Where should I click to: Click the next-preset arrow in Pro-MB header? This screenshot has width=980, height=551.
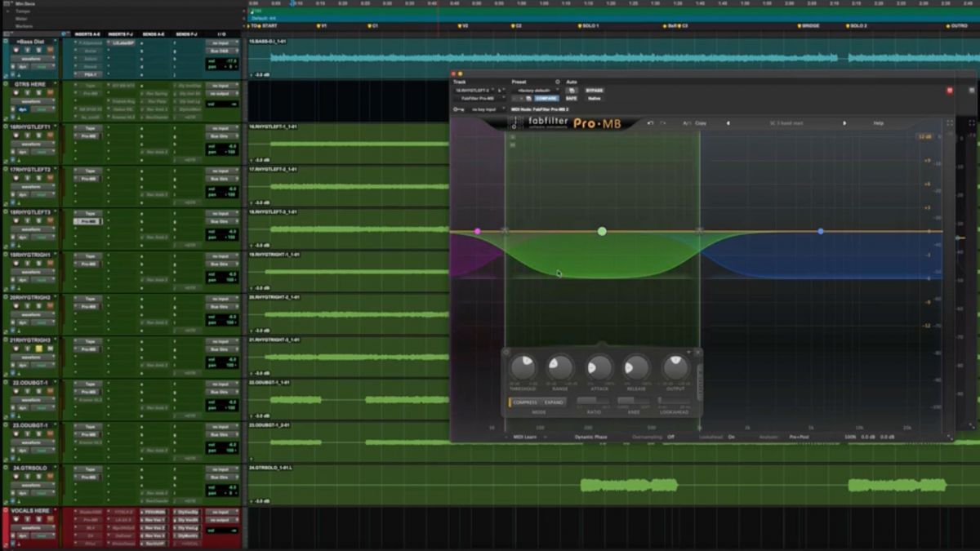[844, 122]
